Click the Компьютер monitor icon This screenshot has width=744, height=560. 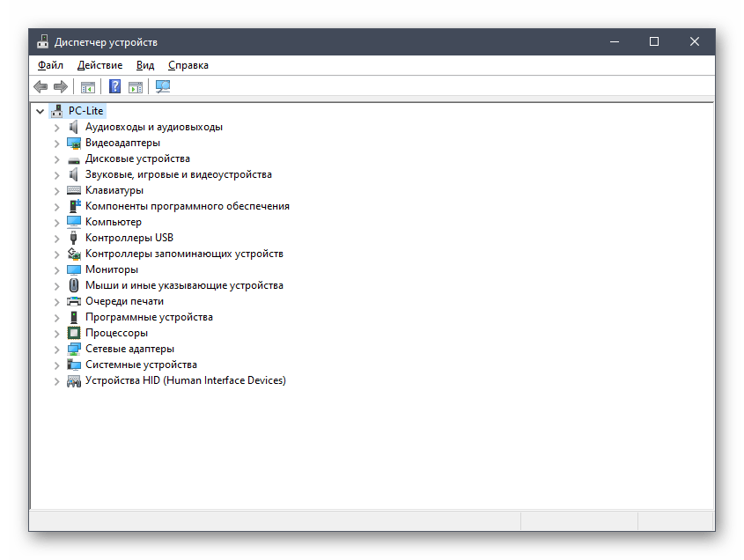74,222
